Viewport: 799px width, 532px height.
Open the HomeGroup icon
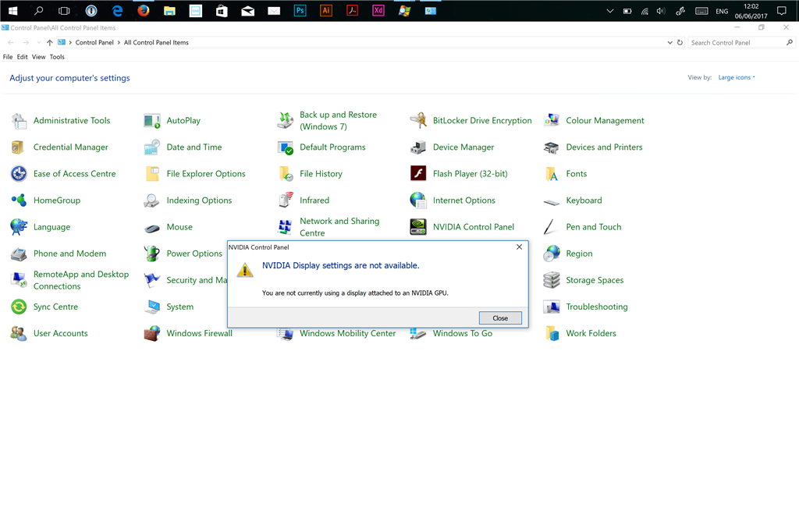tap(19, 200)
